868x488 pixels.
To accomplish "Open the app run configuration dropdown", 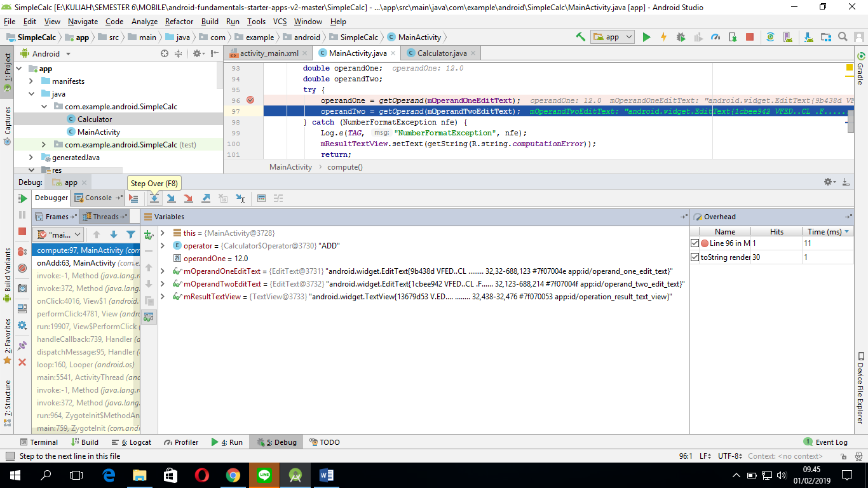I will [613, 37].
